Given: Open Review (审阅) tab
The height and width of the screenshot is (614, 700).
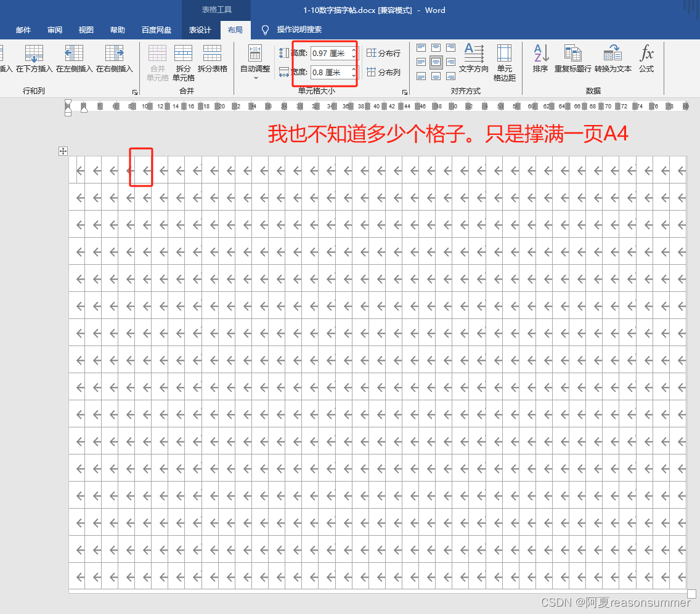Looking at the screenshot, I should pyautogui.click(x=54, y=30).
